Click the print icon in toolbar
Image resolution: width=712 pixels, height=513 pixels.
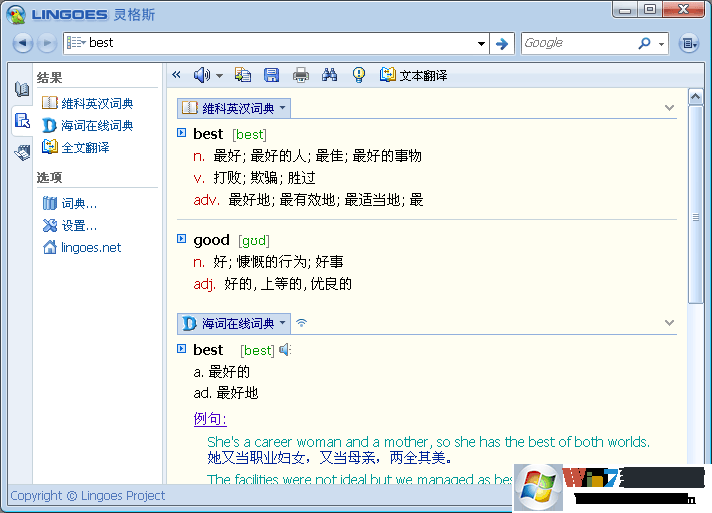pyautogui.click(x=300, y=75)
